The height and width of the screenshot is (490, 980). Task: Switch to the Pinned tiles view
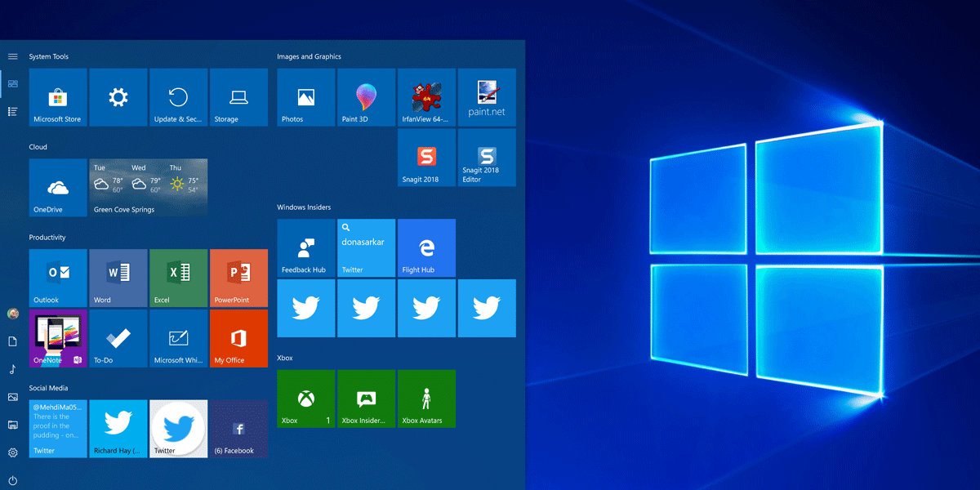13,83
